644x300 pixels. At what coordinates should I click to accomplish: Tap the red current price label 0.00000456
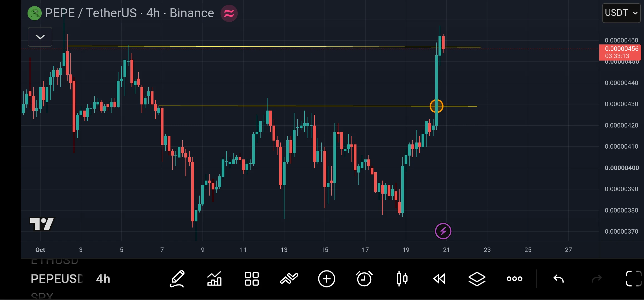click(620, 52)
